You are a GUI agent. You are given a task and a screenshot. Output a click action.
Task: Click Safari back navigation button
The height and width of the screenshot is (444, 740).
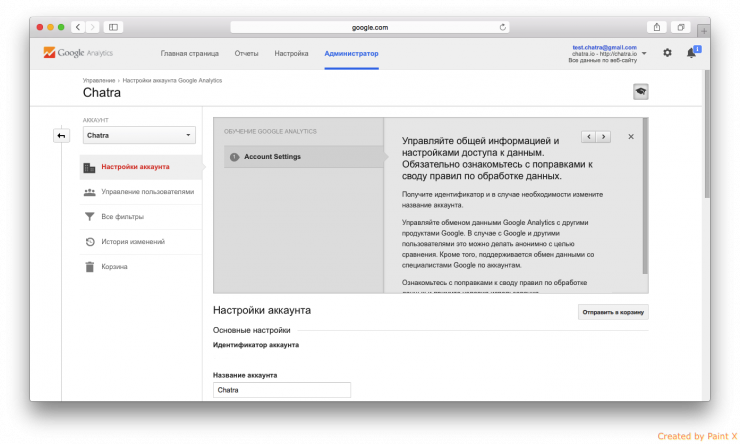pos(78,27)
